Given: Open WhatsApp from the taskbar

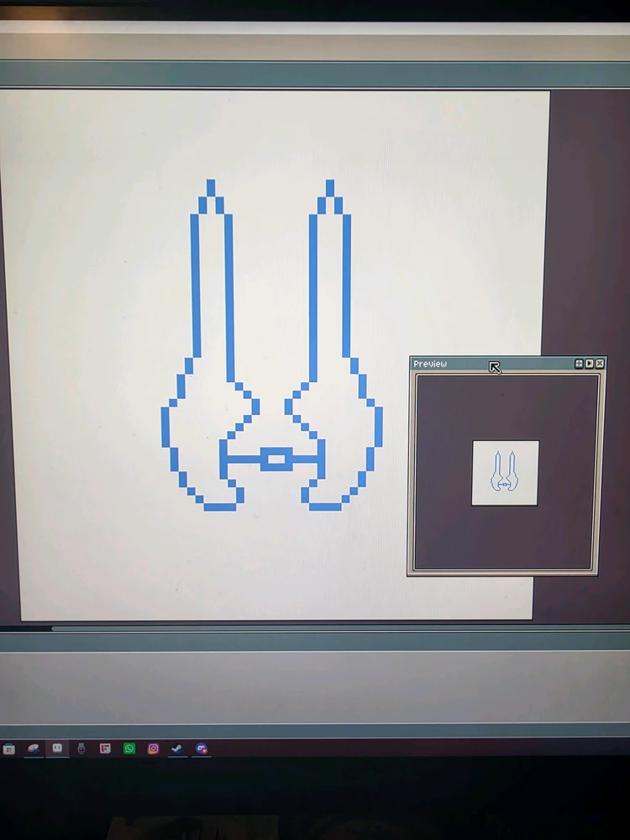Looking at the screenshot, I should point(129,748).
